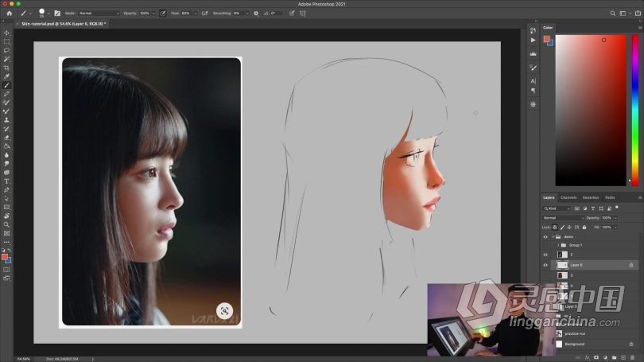Click the lens search button on reference photo
This screenshot has height=362, width=644.
tap(225, 311)
